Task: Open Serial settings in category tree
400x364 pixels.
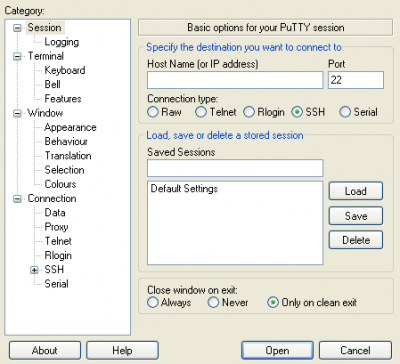Action: (56, 284)
